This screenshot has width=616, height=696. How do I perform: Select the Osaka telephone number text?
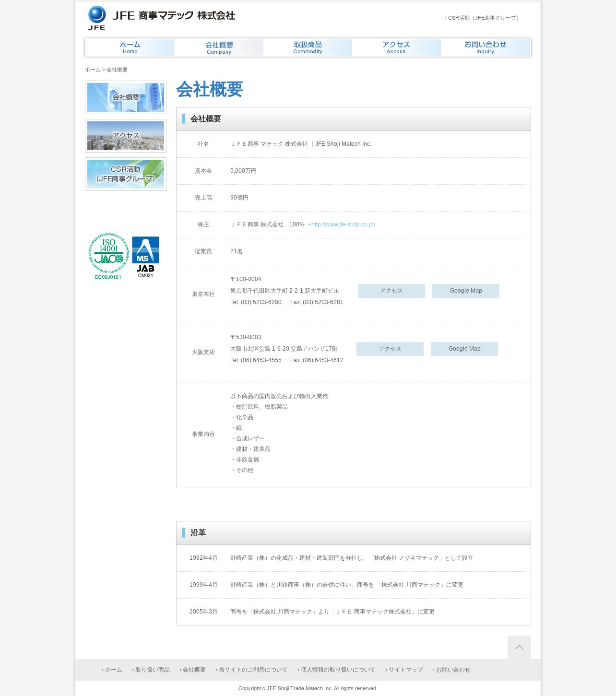[x=256, y=360]
